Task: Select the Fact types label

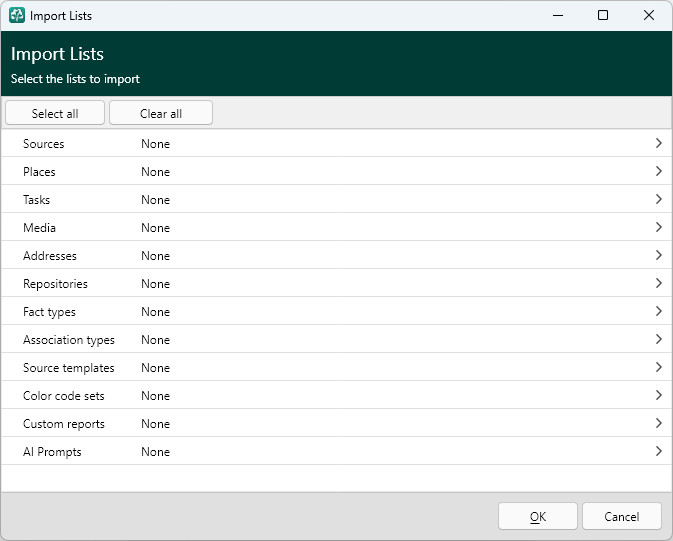Action: 49,312
